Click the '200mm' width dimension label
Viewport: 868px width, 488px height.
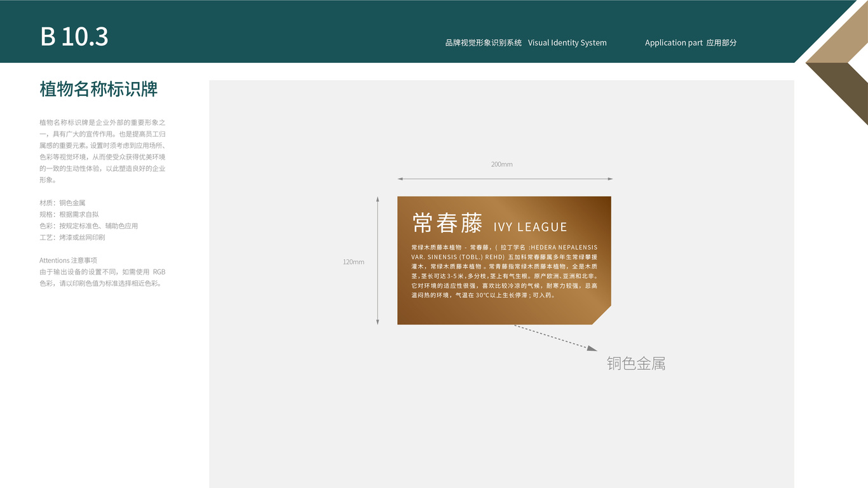click(502, 164)
